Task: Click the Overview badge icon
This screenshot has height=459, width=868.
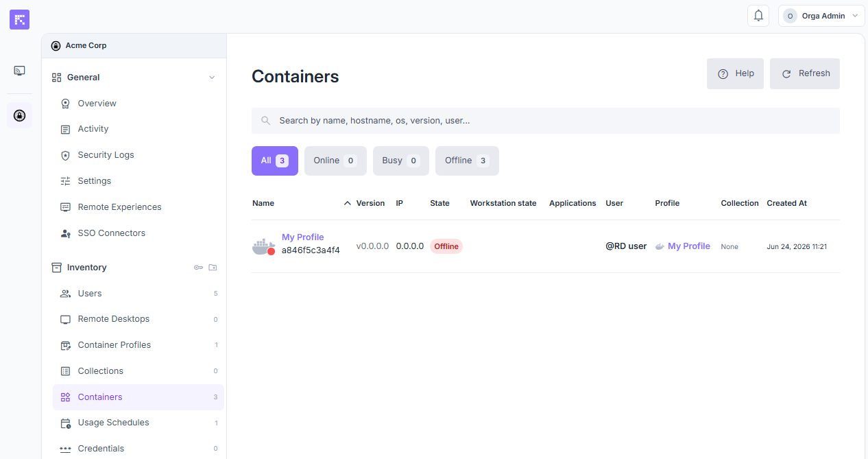Action: point(66,104)
